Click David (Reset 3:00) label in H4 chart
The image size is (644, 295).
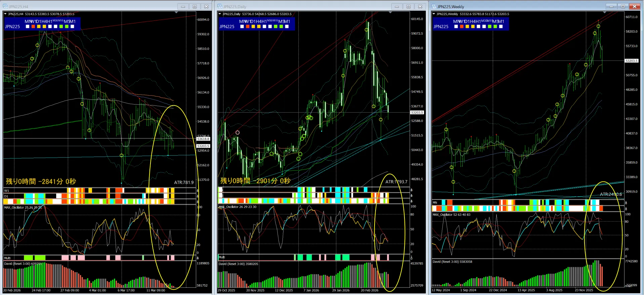23,264
